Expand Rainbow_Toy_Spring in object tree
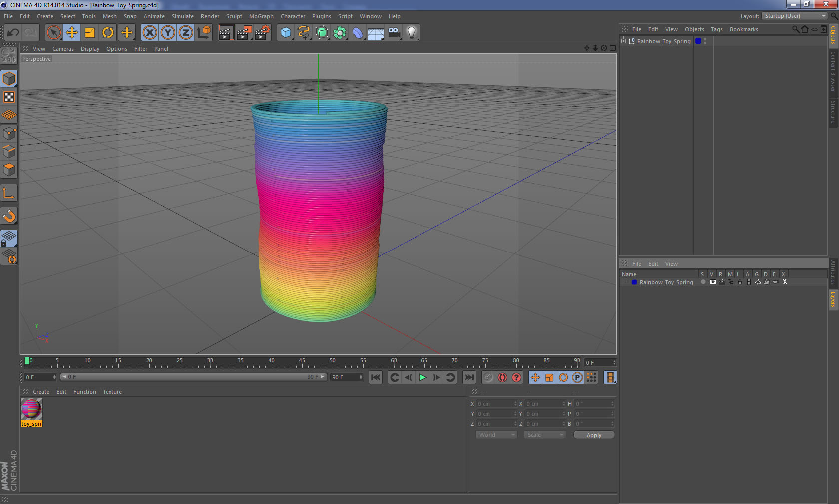Viewport: 839px width, 504px height. point(624,41)
